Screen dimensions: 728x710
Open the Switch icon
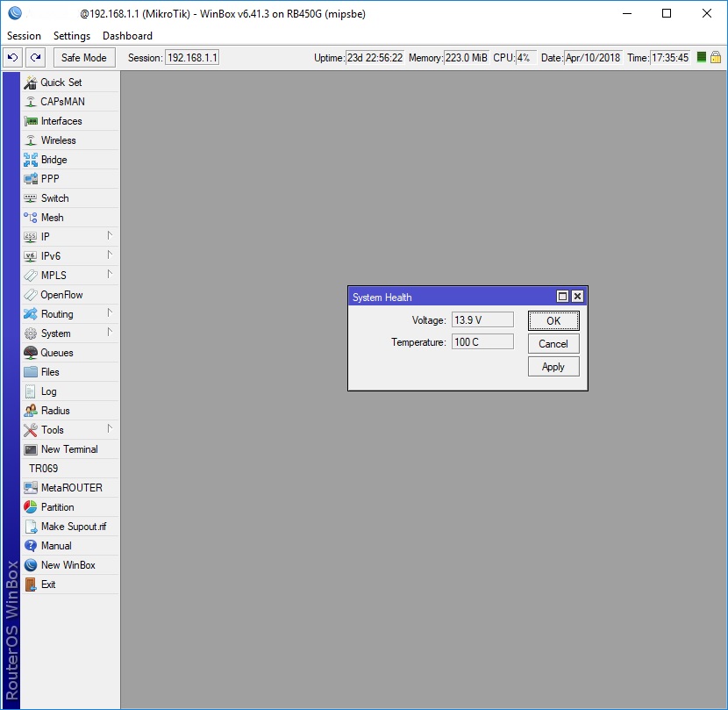coord(30,198)
